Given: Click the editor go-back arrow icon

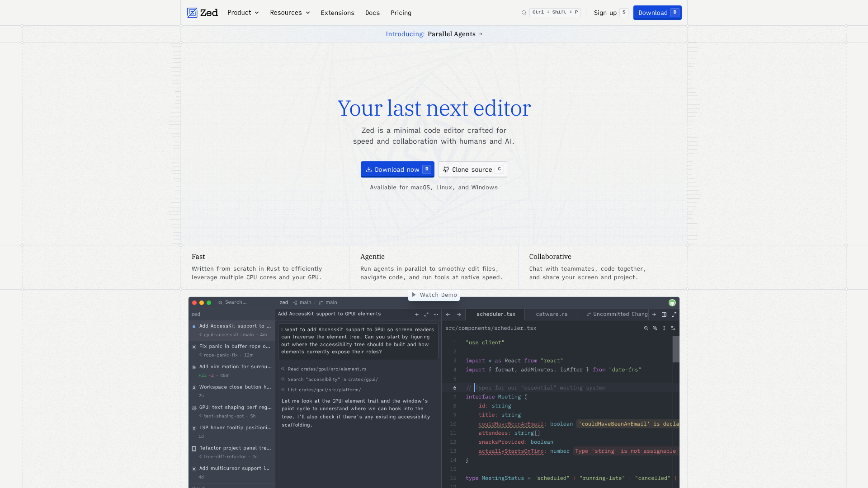Looking at the screenshot, I should pos(448,314).
